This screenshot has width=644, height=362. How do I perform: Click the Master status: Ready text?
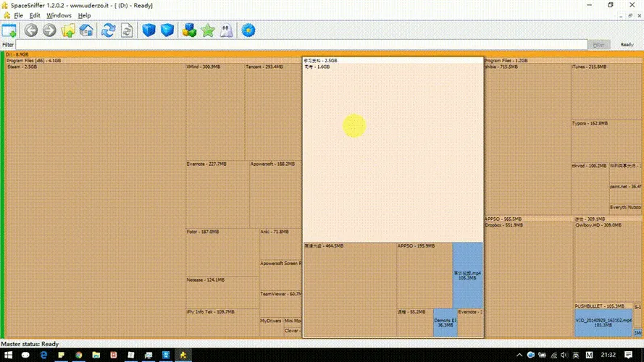(30, 344)
